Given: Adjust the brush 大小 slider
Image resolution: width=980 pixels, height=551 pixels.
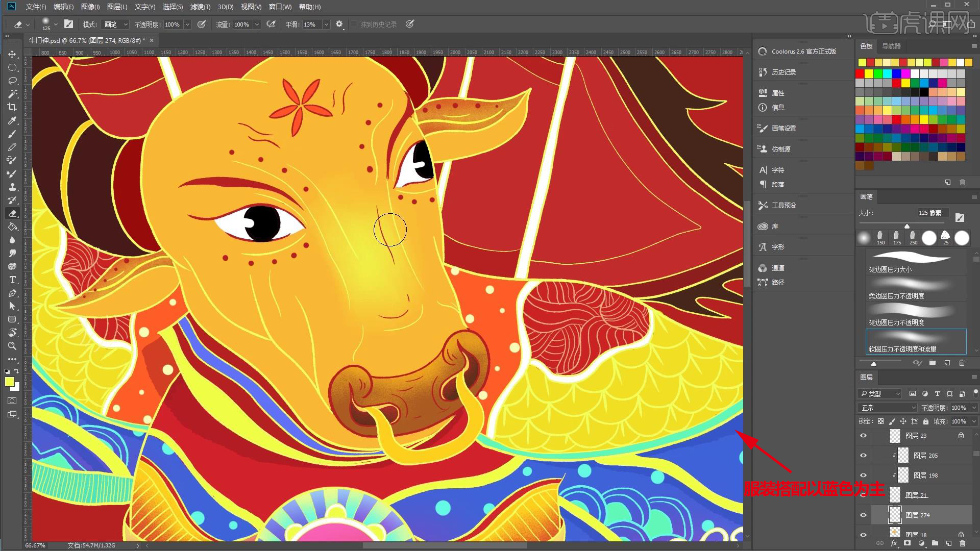Looking at the screenshot, I should [x=907, y=226].
